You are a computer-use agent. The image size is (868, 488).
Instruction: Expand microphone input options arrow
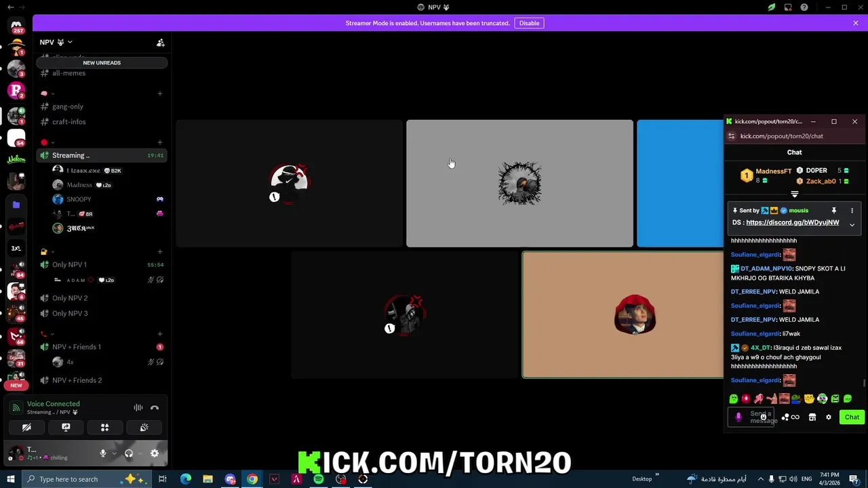[113, 453]
